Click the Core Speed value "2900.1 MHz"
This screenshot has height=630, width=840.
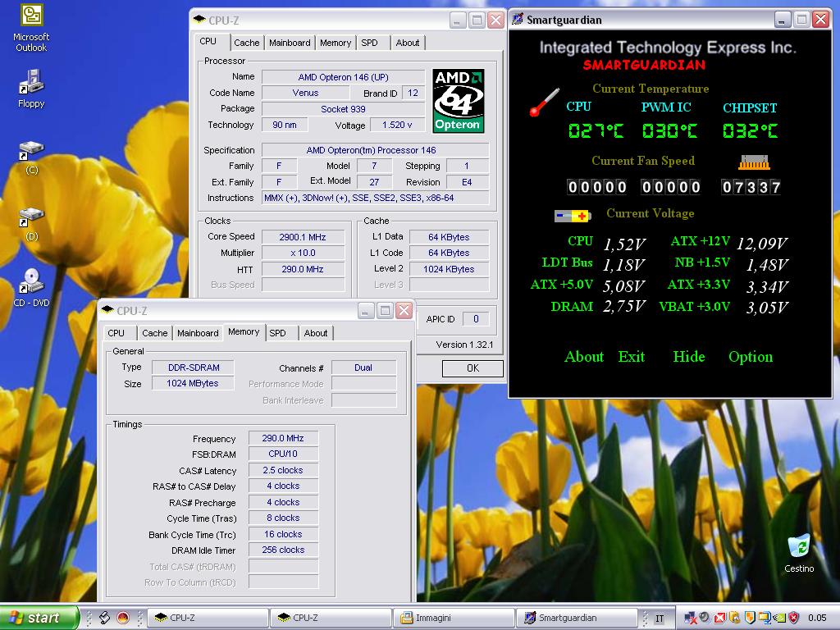(303, 237)
